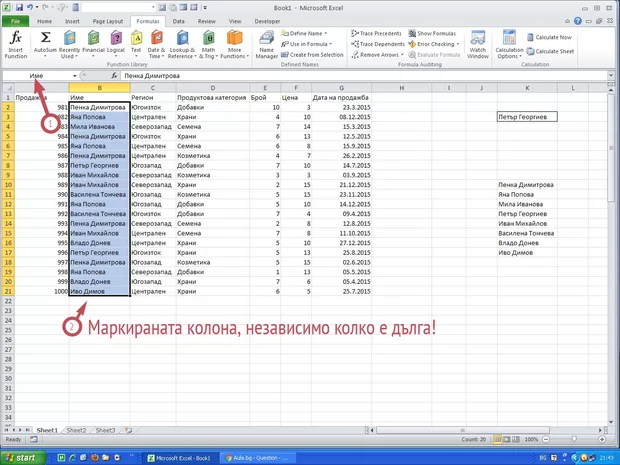Image resolution: width=620 pixels, height=465 pixels.
Task: Click the Windows Start button
Action: (24, 457)
